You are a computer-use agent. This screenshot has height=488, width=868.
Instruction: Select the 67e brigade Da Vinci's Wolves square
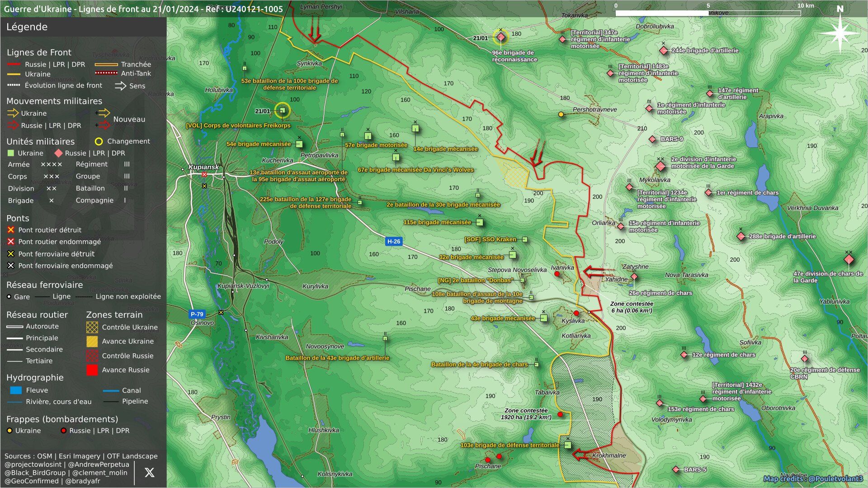(x=396, y=157)
